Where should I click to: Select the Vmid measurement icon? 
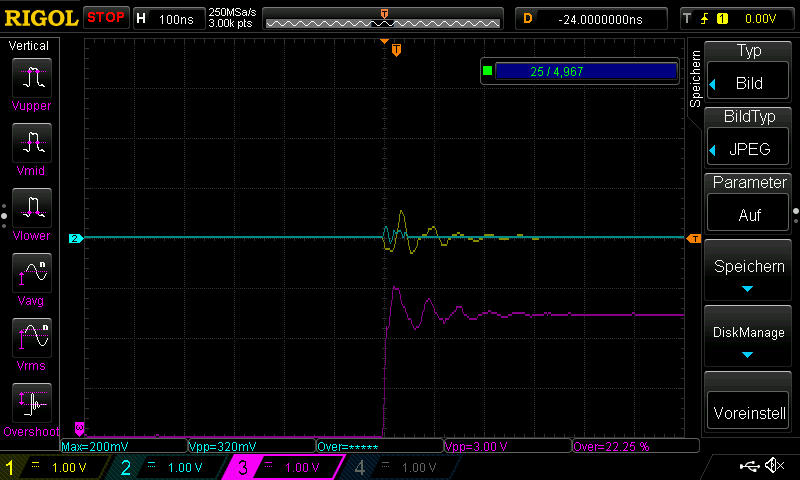click(x=32, y=141)
